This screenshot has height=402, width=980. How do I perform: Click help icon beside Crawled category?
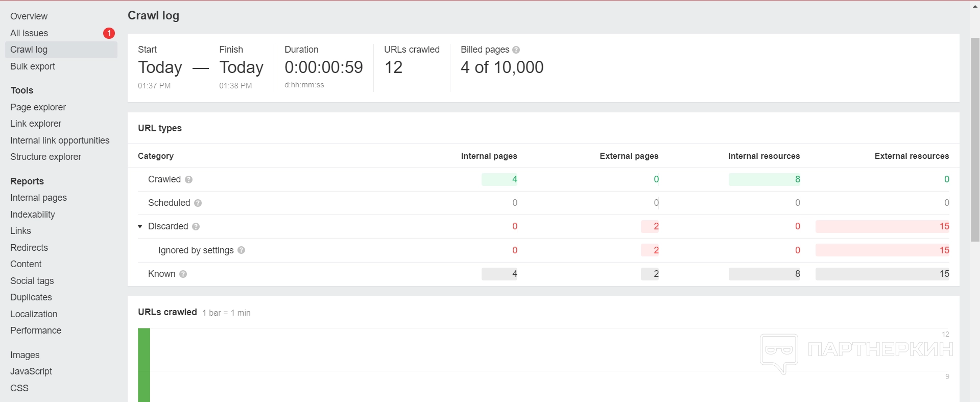click(188, 180)
